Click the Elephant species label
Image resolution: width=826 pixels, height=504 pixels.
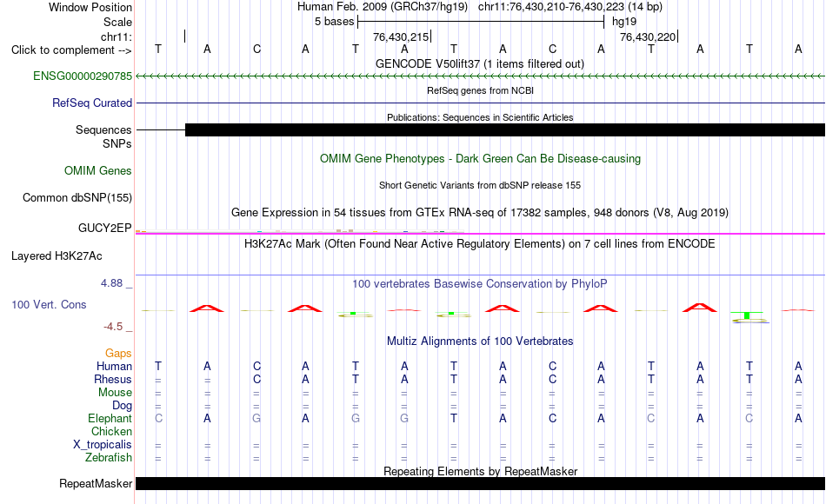tap(110, 418)
